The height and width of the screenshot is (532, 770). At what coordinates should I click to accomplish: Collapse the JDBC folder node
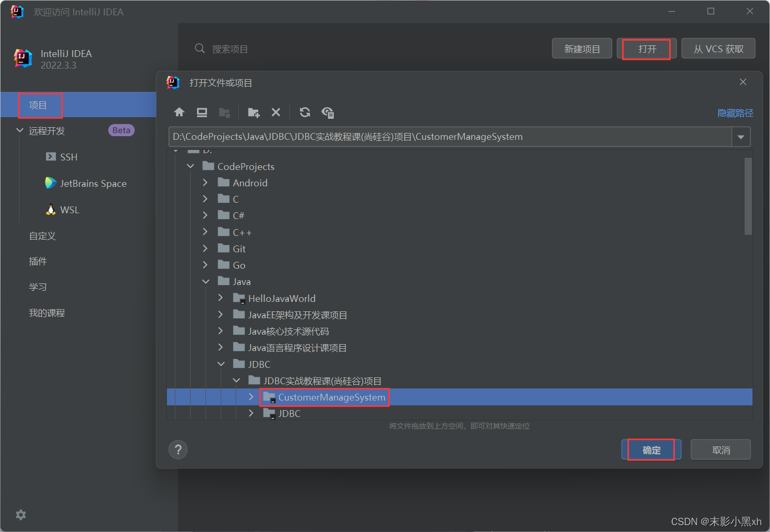coord(221,364)
